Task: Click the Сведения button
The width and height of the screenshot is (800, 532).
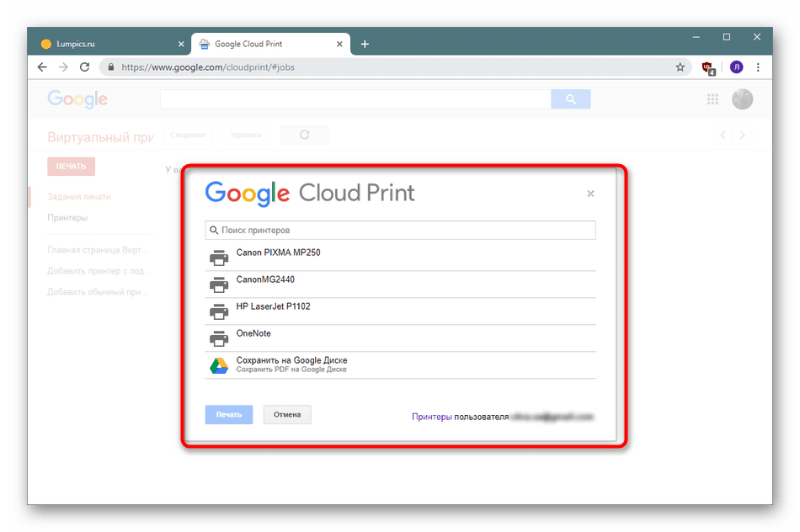Action: (x=188, y=135)
